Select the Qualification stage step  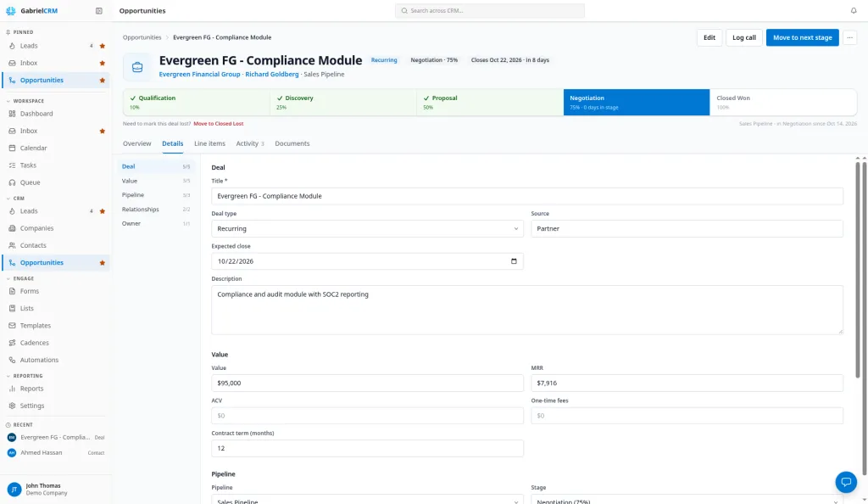197,103
